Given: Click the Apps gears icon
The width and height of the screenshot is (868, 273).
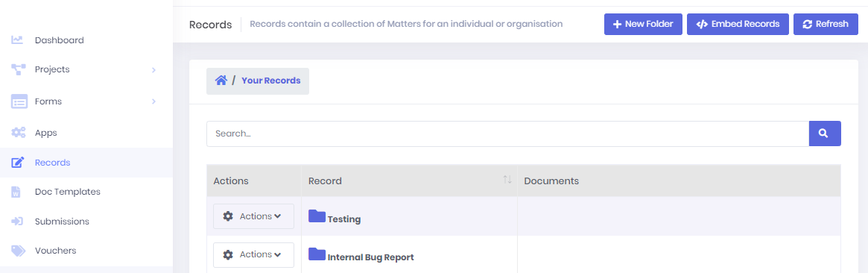Looking at the screenshot, I should click(19, 133).
